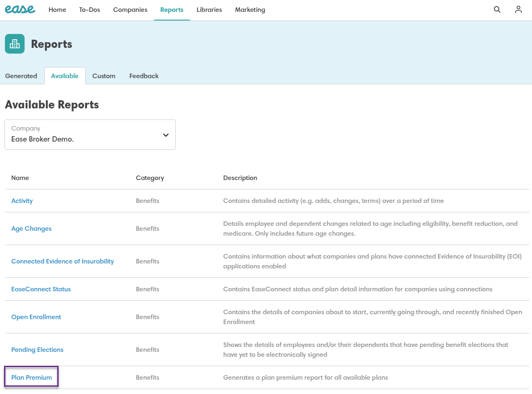Screen dimensions: 532x394
Task: Click Benefits category in Activity row
Action: tap(147, 201)
